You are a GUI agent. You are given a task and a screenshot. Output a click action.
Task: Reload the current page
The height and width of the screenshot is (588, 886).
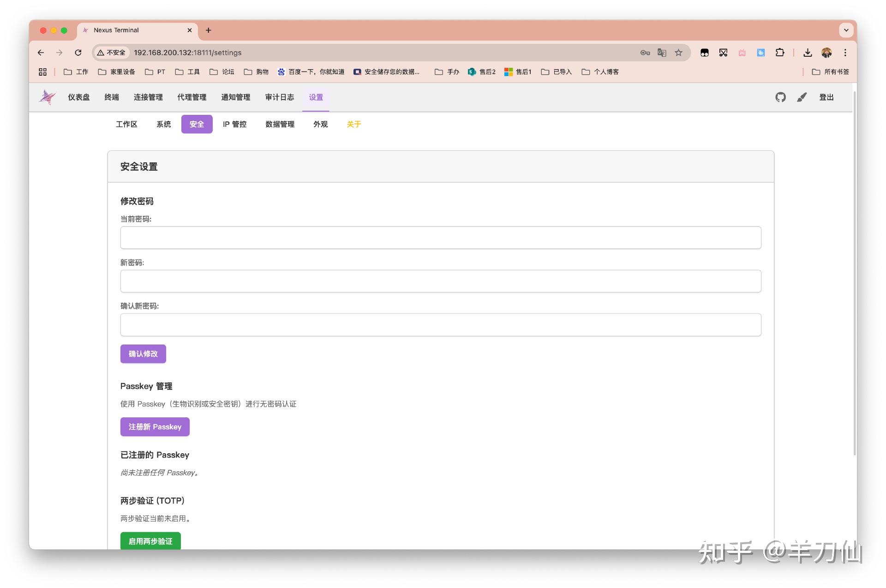[78, 53]
